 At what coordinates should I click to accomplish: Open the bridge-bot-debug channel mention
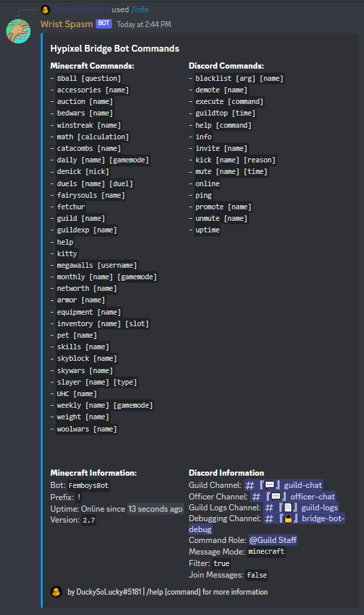point(266,524)
